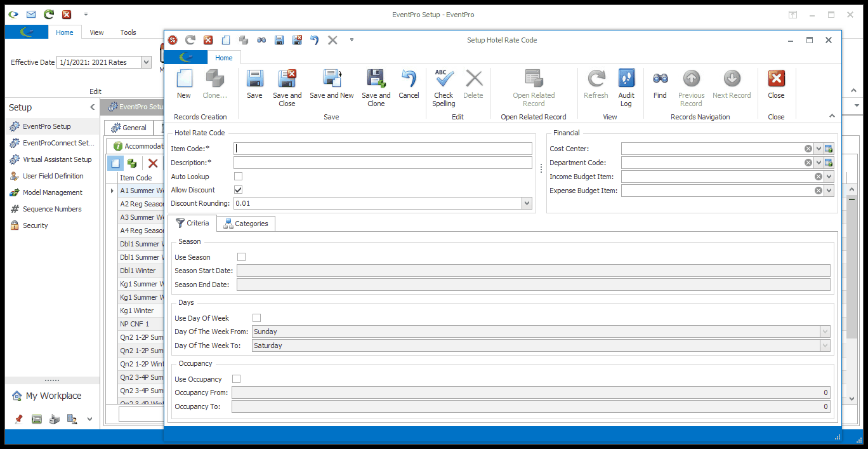Open the Department Code lookup list icon
The image size is (868, 449).
[829, 163]
